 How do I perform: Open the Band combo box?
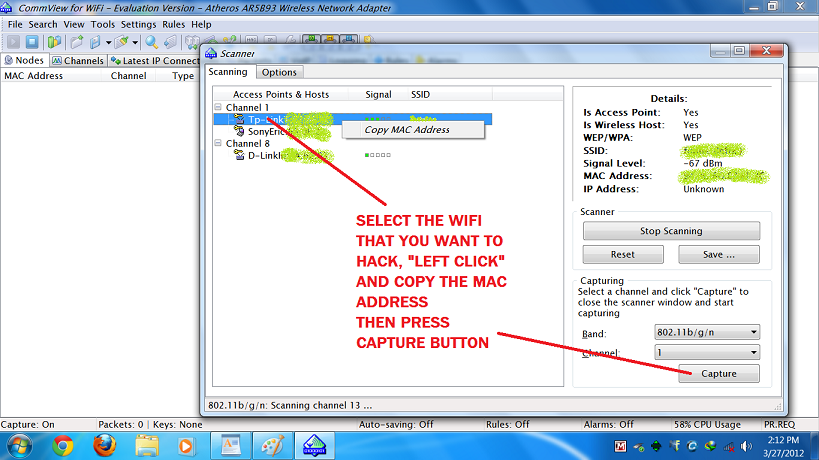pyautogui.click(x=707, y=332)
